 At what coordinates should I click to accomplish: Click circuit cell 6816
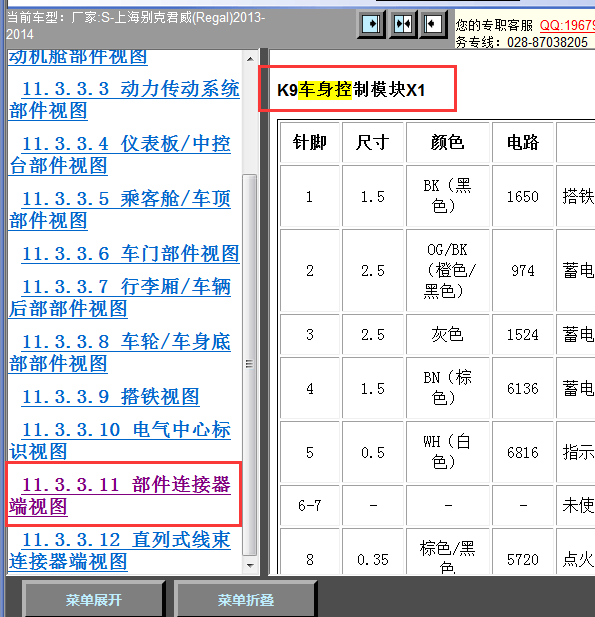523,453
